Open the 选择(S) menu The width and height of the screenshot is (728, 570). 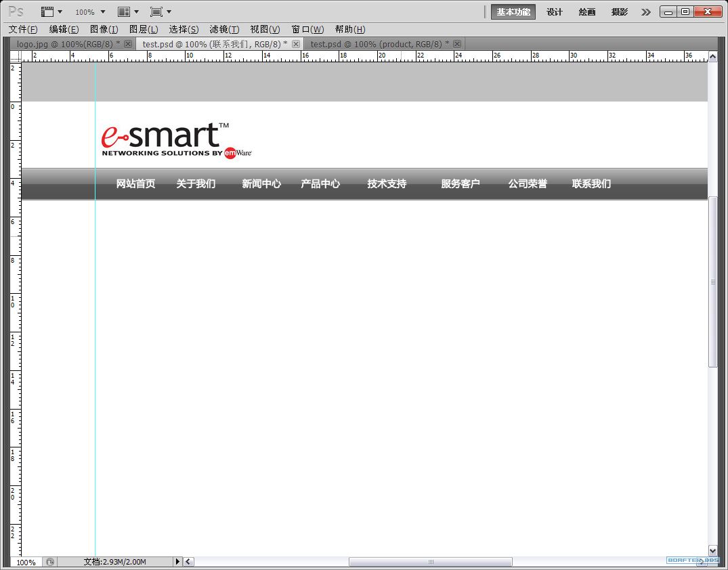(x=184, y=29)
